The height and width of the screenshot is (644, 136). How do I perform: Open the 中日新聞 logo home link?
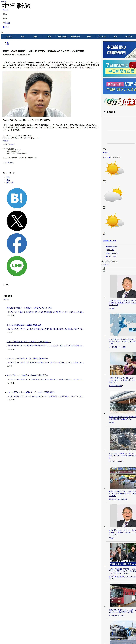[16, 5]
